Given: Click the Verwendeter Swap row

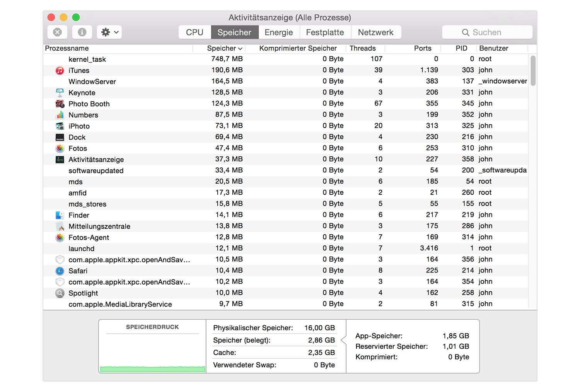Looking at the screenshot, I should pos(274,365).
